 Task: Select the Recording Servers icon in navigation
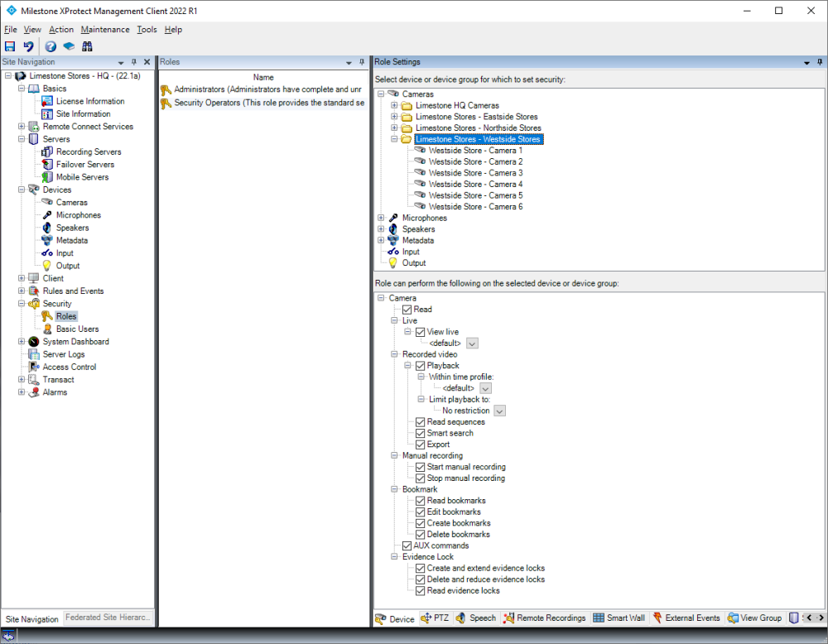pyautogui.click(x=47, y=152)
